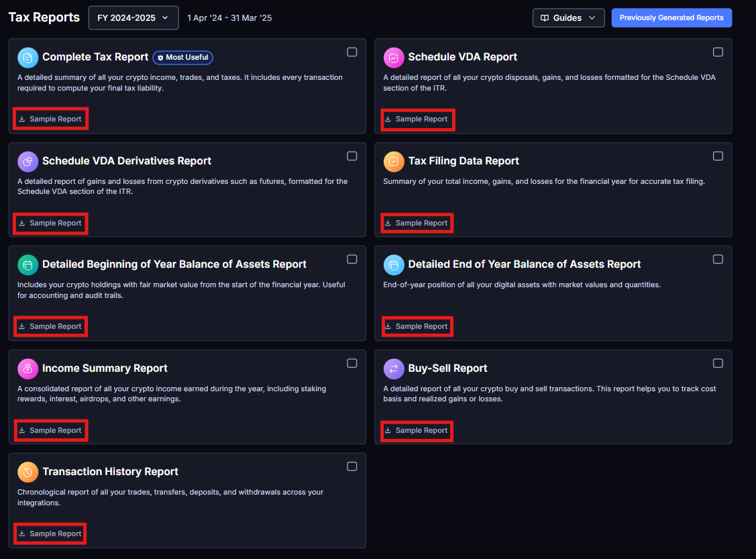This screenshot has height=559, width=756.
Task: Get Sample Report for Schedule VDA Derivatives
Action: 50,223
